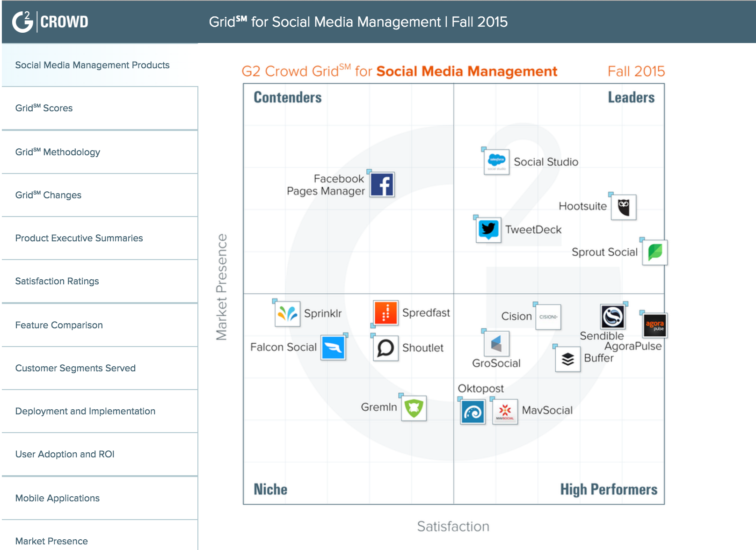The image size is (756, 550).
Task: Select the Facebook Pages Manager icon
Action: coord(382,185)
